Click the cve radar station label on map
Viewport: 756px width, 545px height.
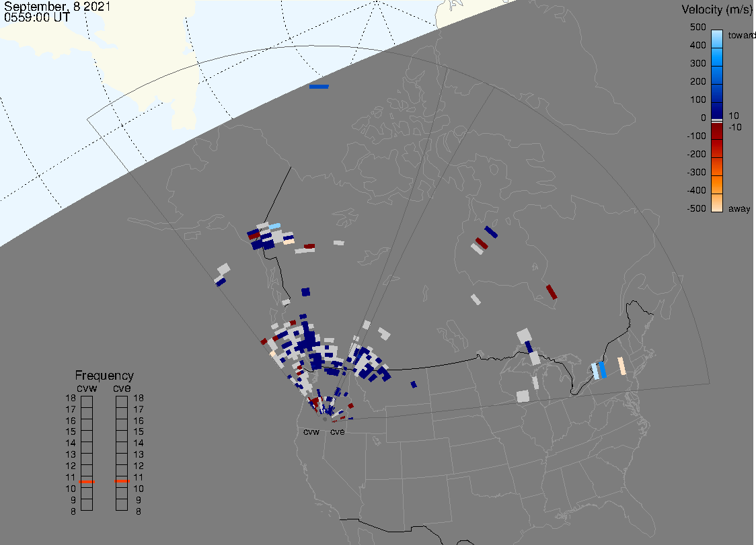pyautogui.click(x=337, y=432)
